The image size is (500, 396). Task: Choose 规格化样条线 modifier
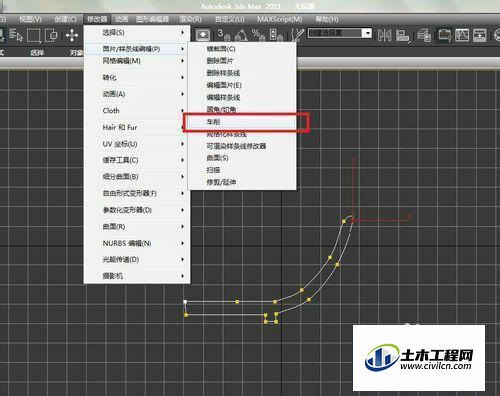(242, 134)
